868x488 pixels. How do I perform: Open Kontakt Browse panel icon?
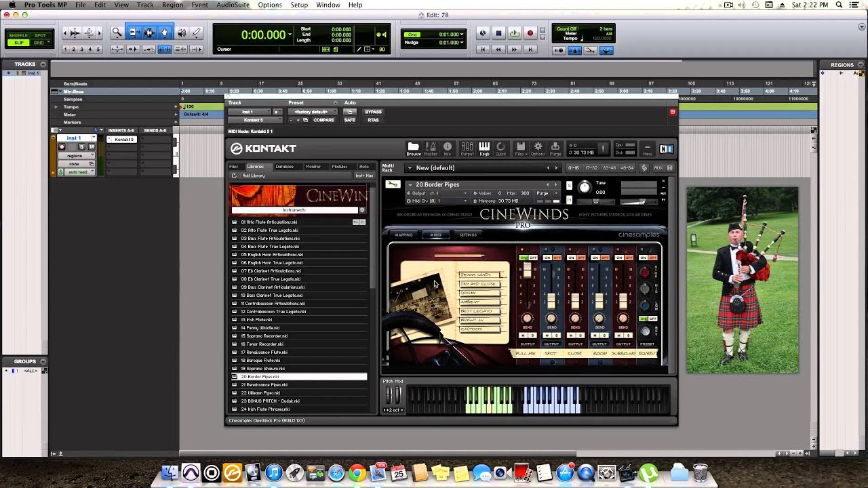413,148
